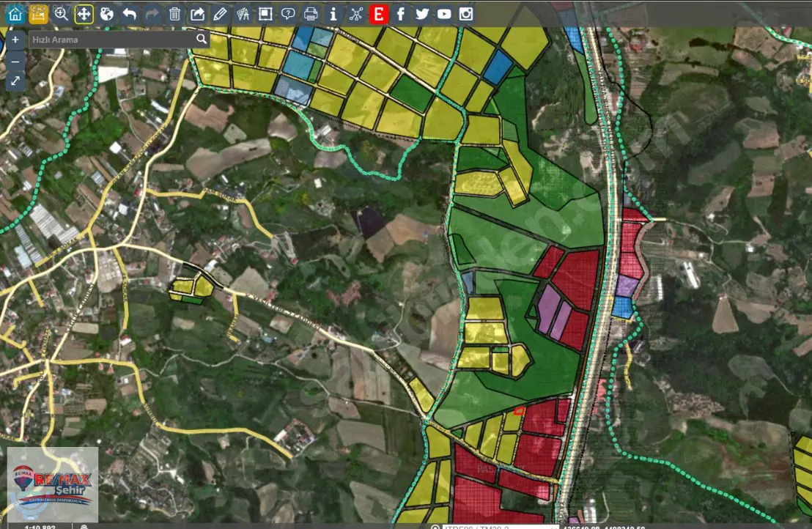Click the search magnifier in Hızlı Arama
The width and height of the screenshot is (812, 529).
(x=202, y=39)
